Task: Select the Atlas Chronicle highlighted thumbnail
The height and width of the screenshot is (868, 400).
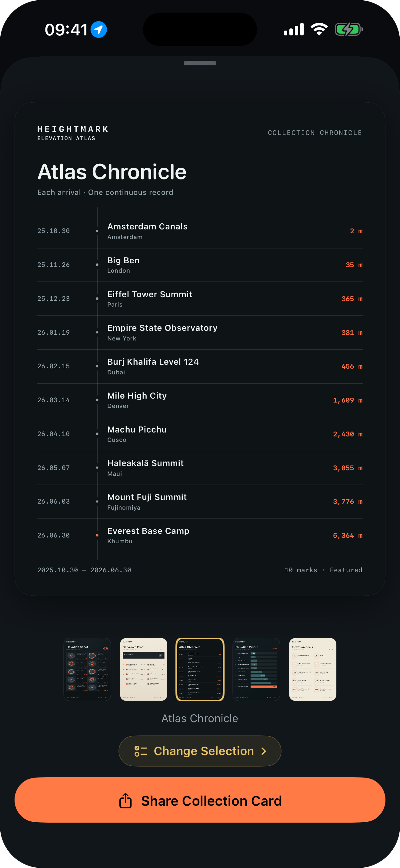Action: coord(200,669)
